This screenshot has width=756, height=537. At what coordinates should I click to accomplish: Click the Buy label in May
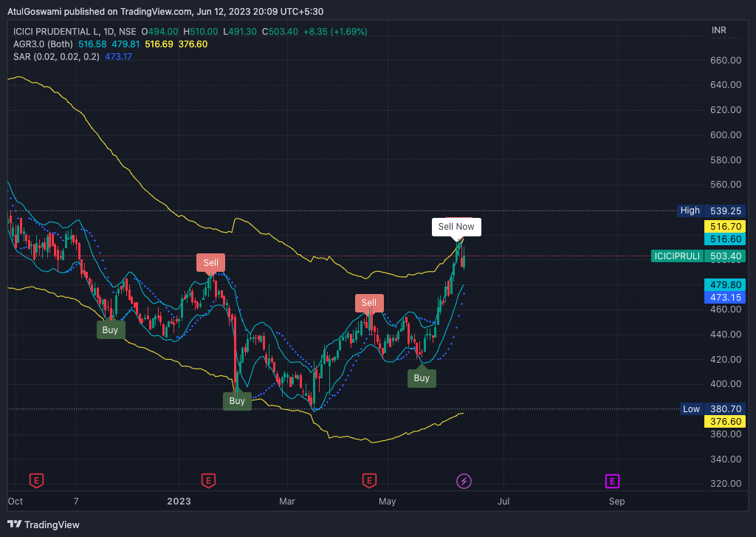click(x=422, y=378)
